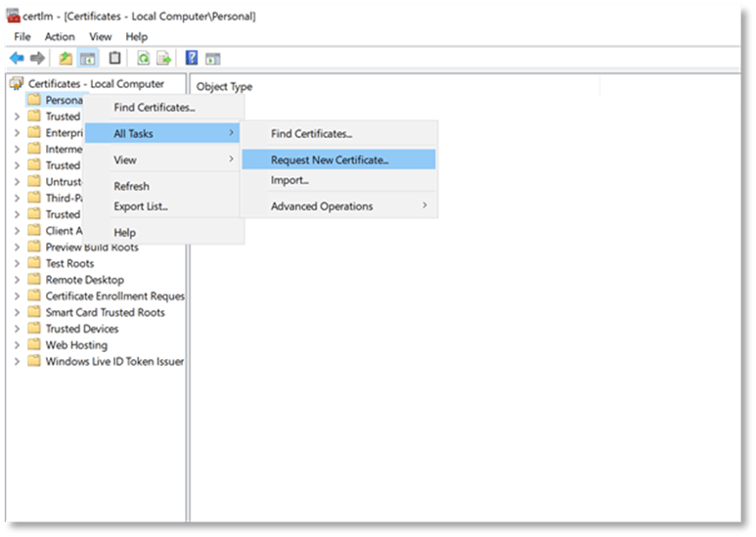Click Export List in context menu
The height and width of the screenshot is (537, 756).
point(141,206)
